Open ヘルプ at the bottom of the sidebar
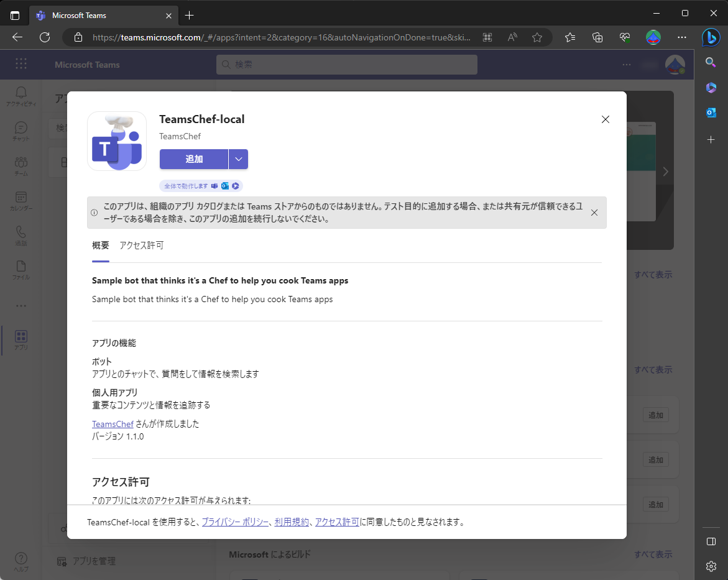This screenshot has height=580, width=728. coord(21,558)
